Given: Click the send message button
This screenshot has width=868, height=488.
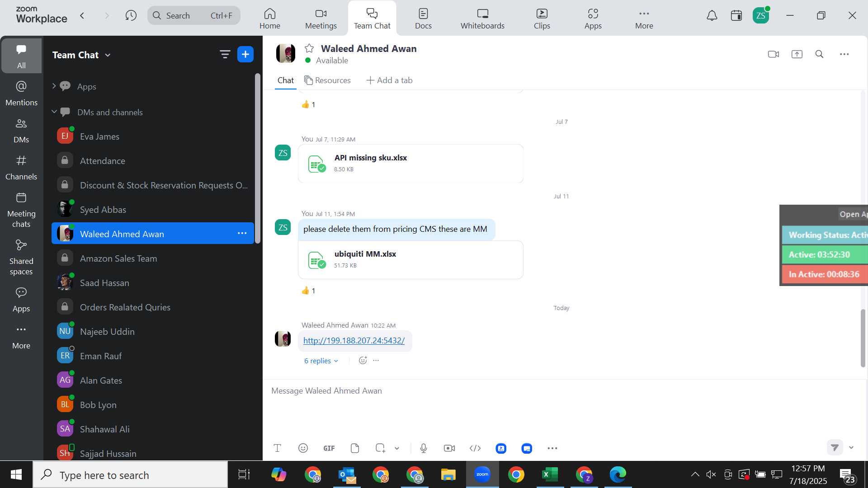Looking at the screenshot, I should click(835, 447).
